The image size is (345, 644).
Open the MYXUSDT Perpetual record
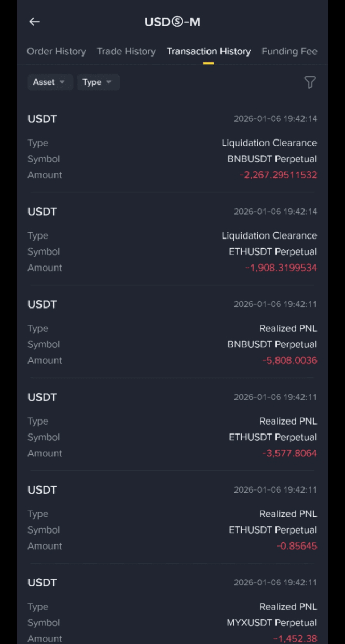coord(172,609)
